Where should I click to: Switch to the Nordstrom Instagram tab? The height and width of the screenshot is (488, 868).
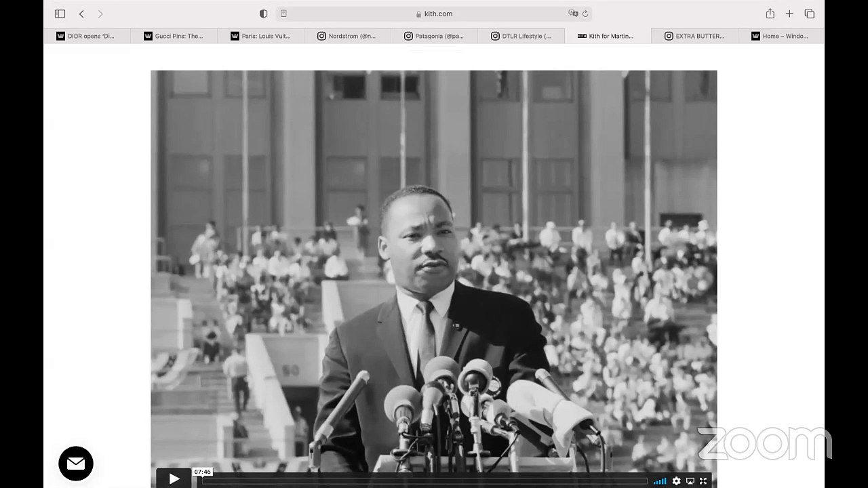(x=347, y=36)
